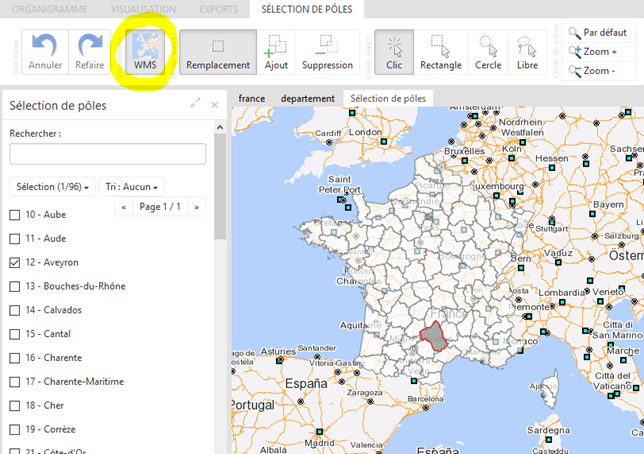644x454 pixels.
Task: Expand the Tri : Aucun sort dropdown
Action: click(x=133, y=187)
